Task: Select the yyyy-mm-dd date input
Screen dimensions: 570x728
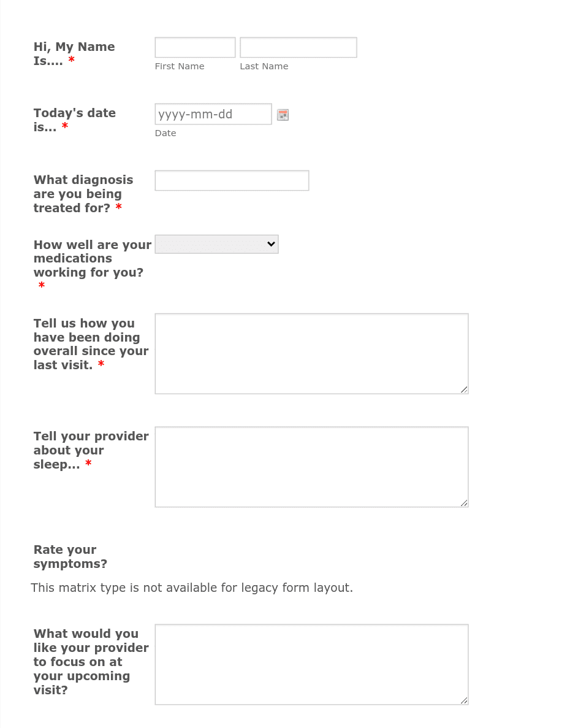Action: (213, 114)
